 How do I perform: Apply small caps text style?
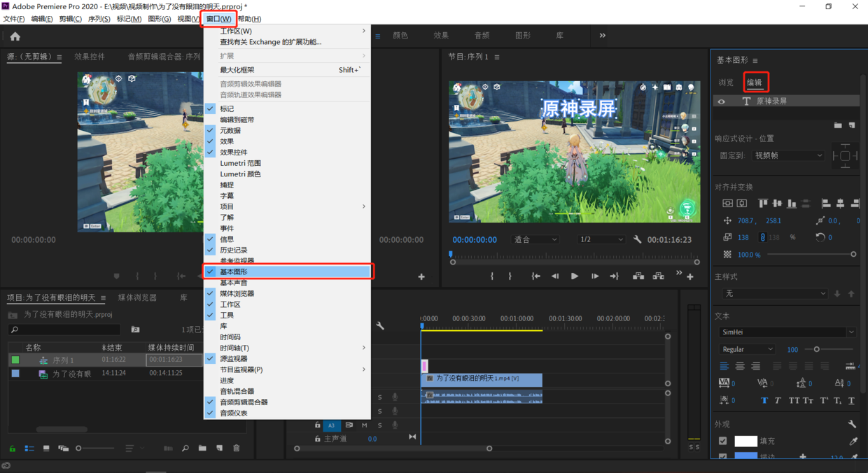[x=808, y=401]
